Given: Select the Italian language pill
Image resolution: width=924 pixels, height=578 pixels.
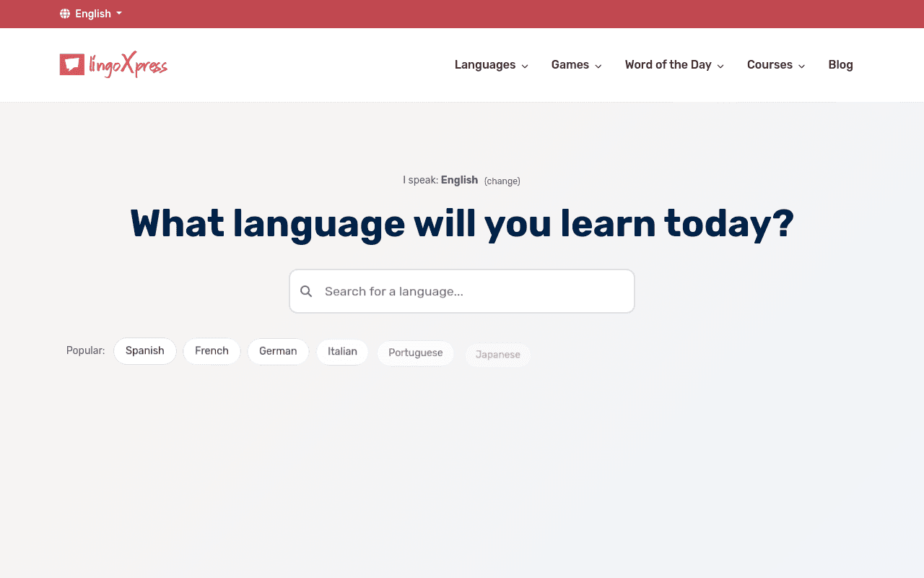Looking at the screenshot, I should [342, 351].
